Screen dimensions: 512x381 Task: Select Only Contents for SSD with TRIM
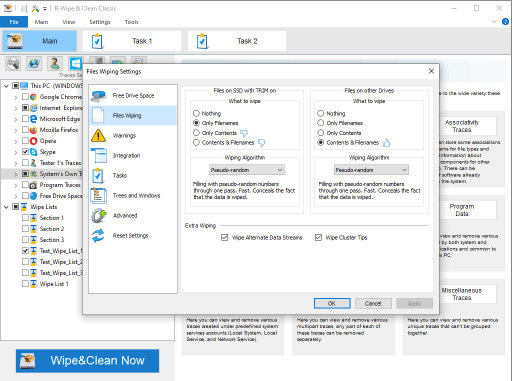[x=196, y=133]
